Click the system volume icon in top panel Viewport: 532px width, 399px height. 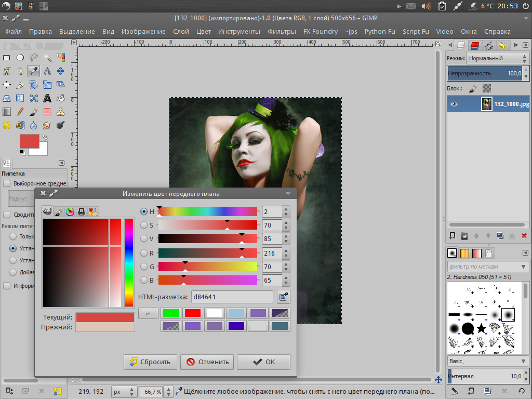[x=426, y=6]
